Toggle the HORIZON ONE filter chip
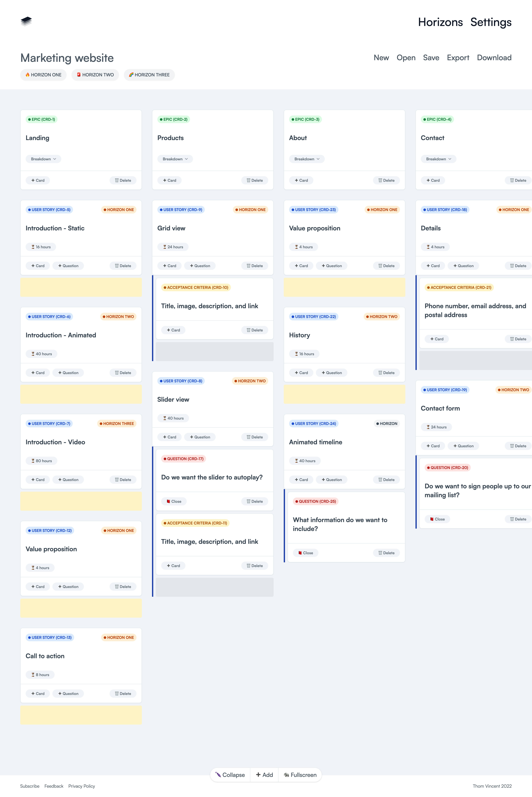Image resolution: width=532 pixels, height=797 pixels. click(x=43, y=75)
